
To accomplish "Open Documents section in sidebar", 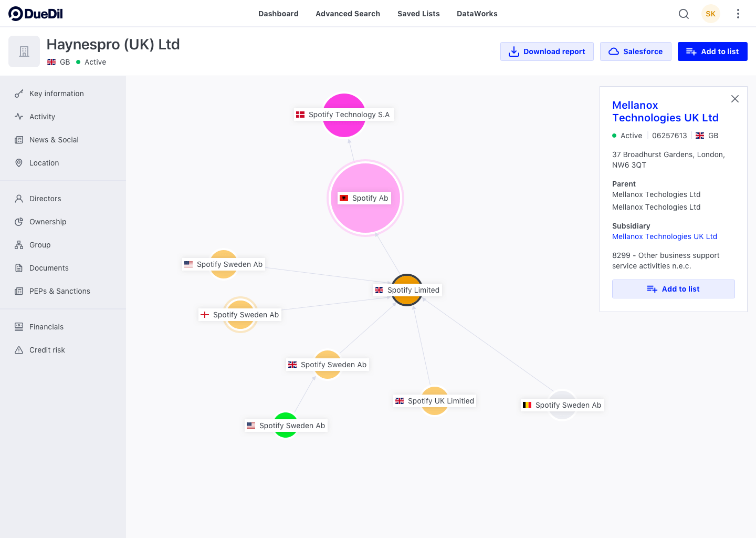I will pyautogui.click(x=63, y=268).
